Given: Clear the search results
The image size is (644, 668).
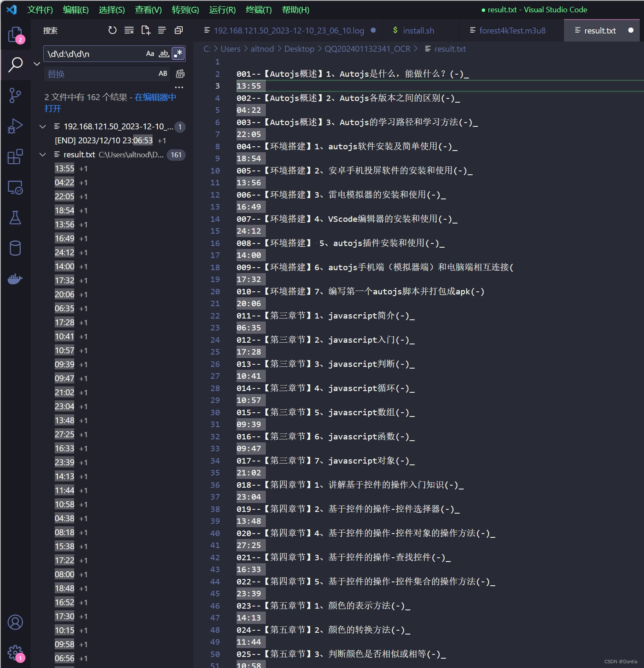Looking at the screenshot, I should click(x=129, y=30).
